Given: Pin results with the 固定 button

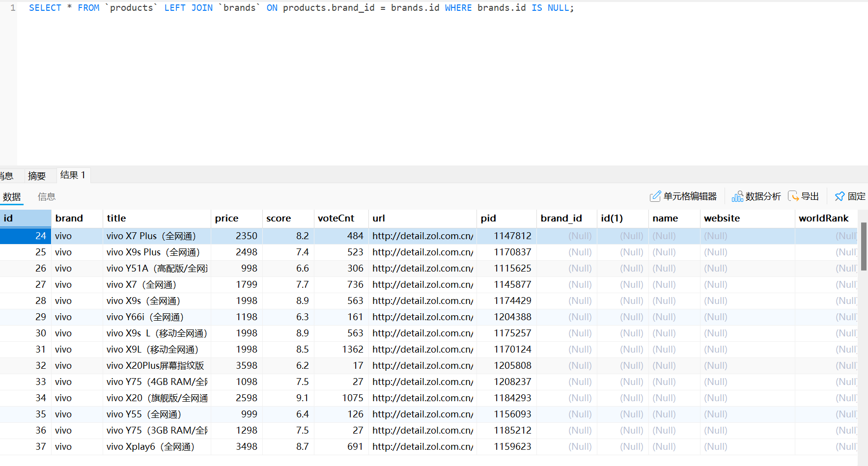Looking at the screenshot, I should [x=850, y=196].
